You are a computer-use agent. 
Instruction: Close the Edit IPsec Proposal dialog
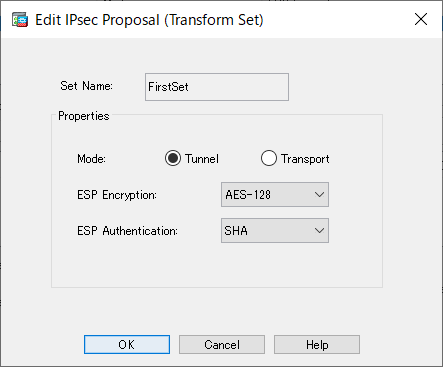421,19
